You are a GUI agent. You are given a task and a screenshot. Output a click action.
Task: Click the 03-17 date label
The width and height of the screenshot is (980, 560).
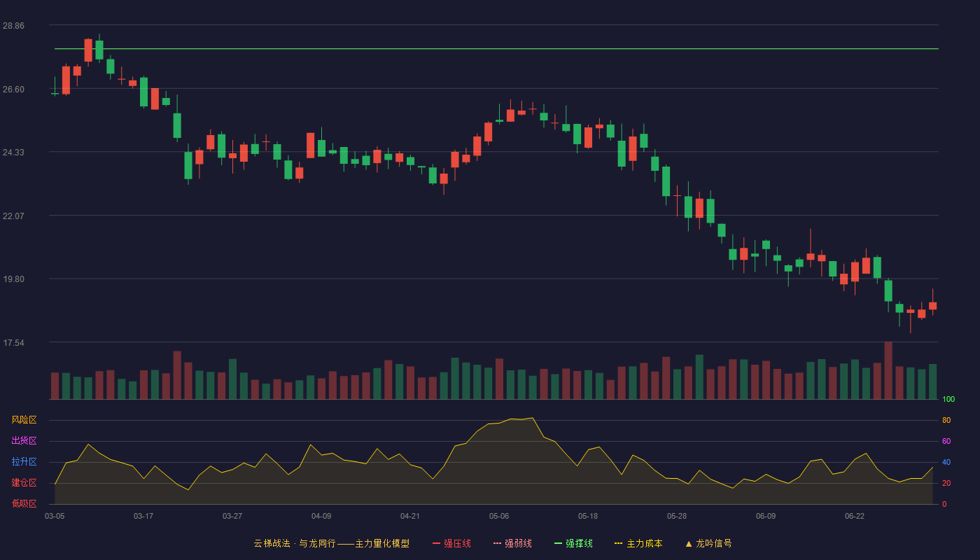(143, 516)
